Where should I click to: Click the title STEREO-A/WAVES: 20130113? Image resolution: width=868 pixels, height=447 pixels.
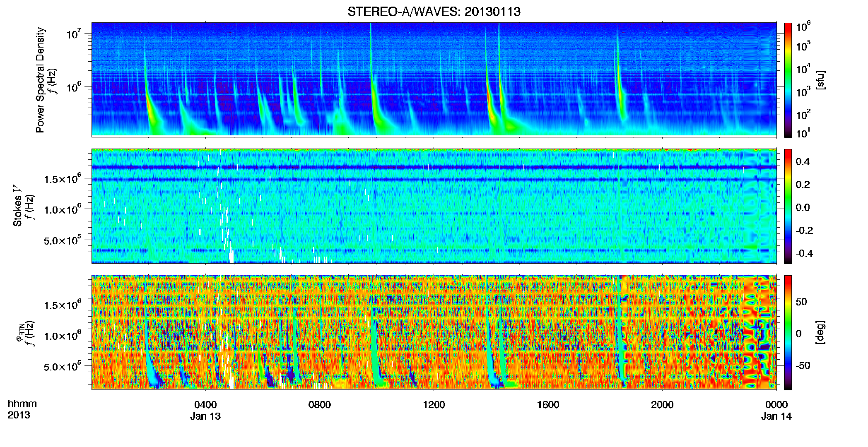click(x=434, y=12)
